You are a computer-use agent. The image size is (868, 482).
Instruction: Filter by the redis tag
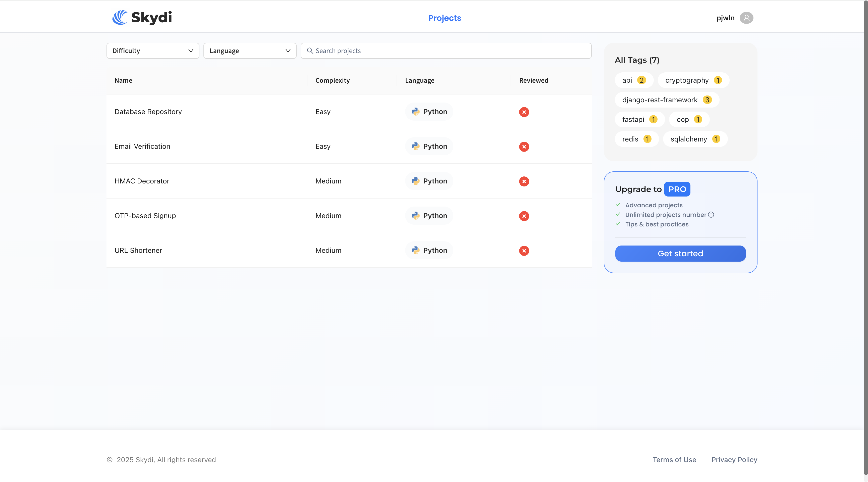coord(636,139)
